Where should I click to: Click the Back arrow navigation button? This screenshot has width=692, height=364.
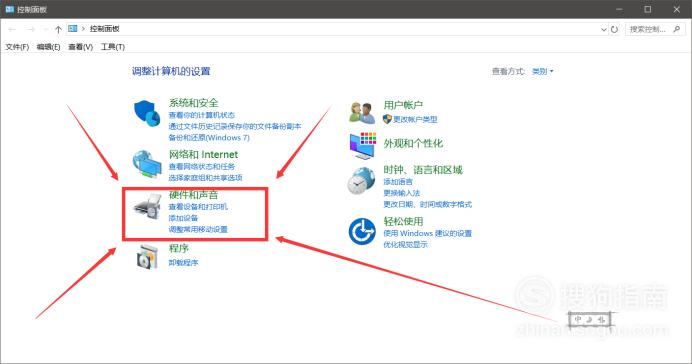(x=12, y=30)
